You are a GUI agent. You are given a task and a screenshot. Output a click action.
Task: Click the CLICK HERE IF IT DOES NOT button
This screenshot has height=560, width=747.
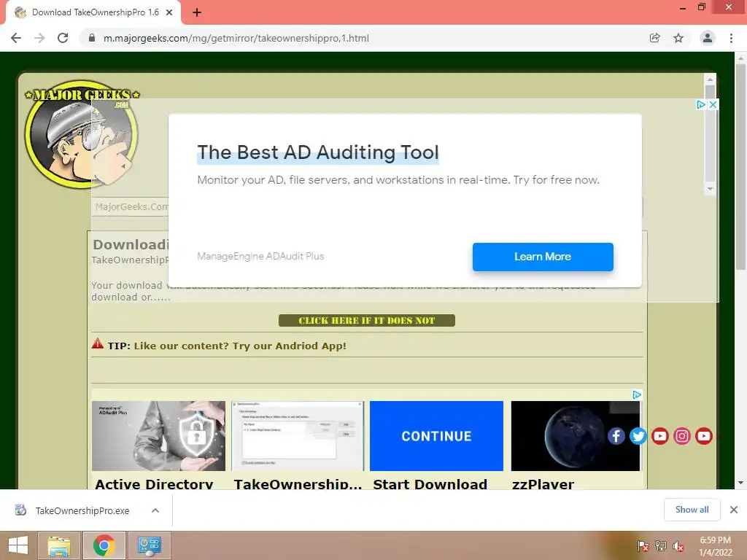(x=367, y=321)
